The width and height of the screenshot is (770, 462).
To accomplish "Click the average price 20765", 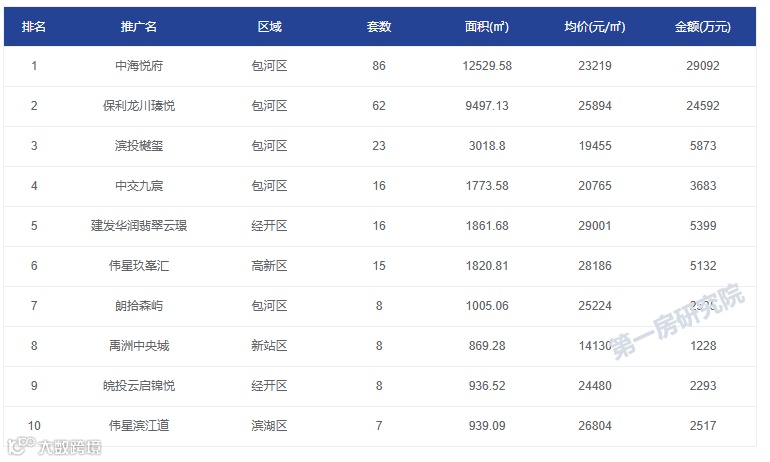I will [x=595, y=186].
